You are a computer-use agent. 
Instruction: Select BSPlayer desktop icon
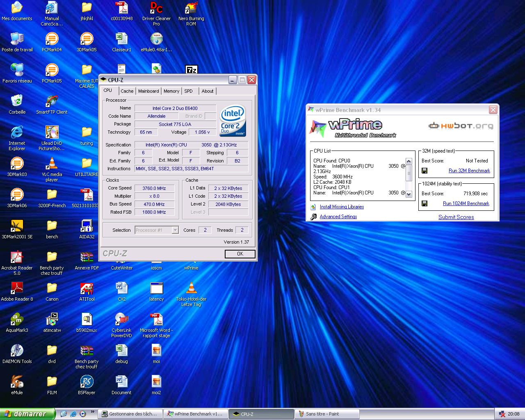[x=87, y=385]
